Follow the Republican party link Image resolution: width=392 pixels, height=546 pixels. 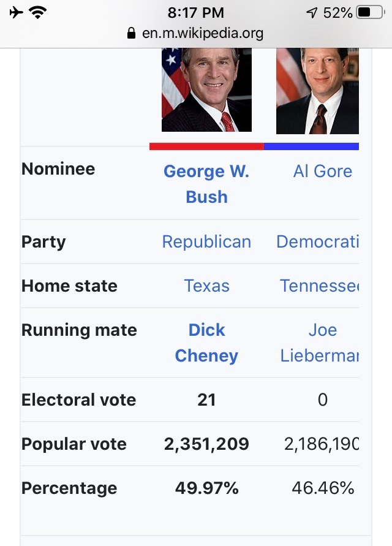tap(206, 242)
